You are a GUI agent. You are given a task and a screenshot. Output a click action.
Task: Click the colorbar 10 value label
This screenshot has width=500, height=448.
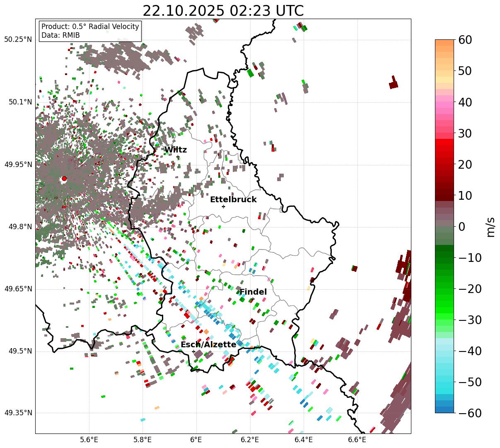point(465,195)
